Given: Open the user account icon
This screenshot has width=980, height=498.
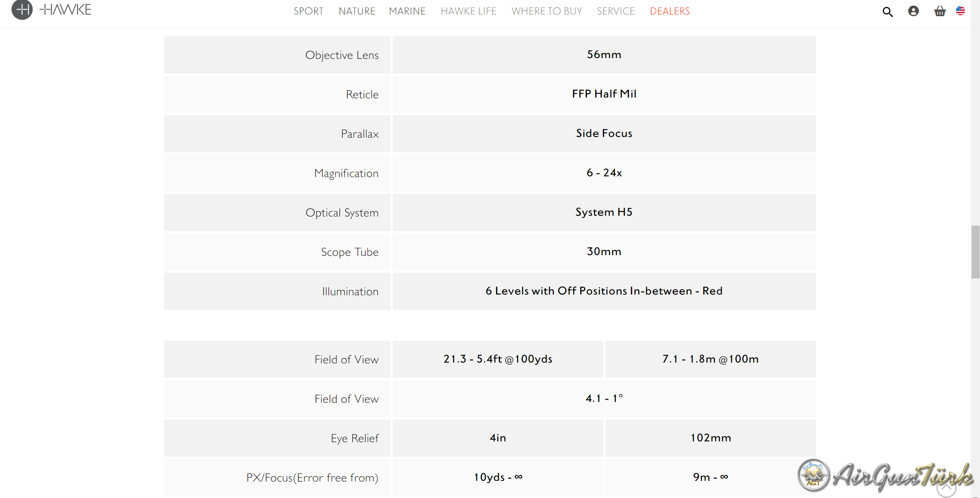Looking at the screenshot, I should click(x=913, y=11).
